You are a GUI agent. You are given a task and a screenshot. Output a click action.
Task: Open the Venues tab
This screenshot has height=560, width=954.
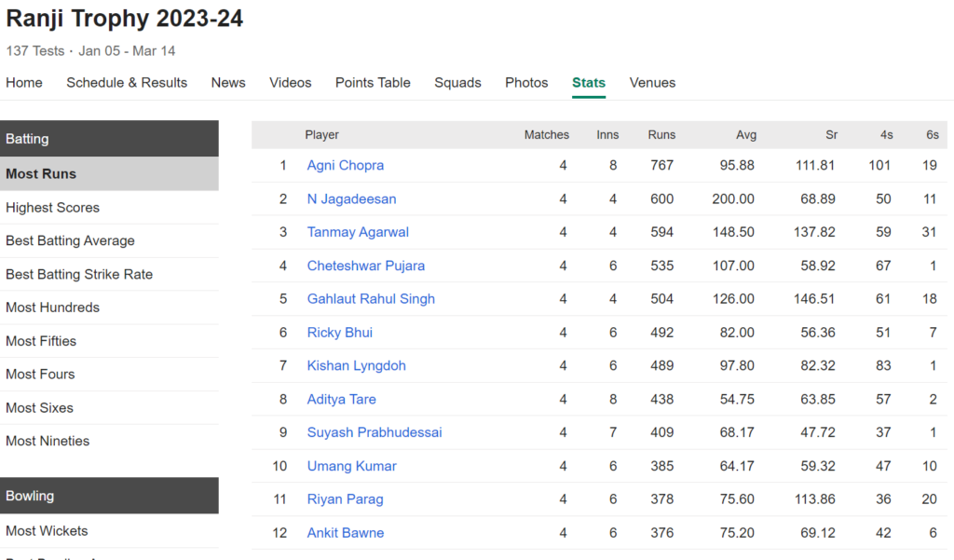click(652, 83)
